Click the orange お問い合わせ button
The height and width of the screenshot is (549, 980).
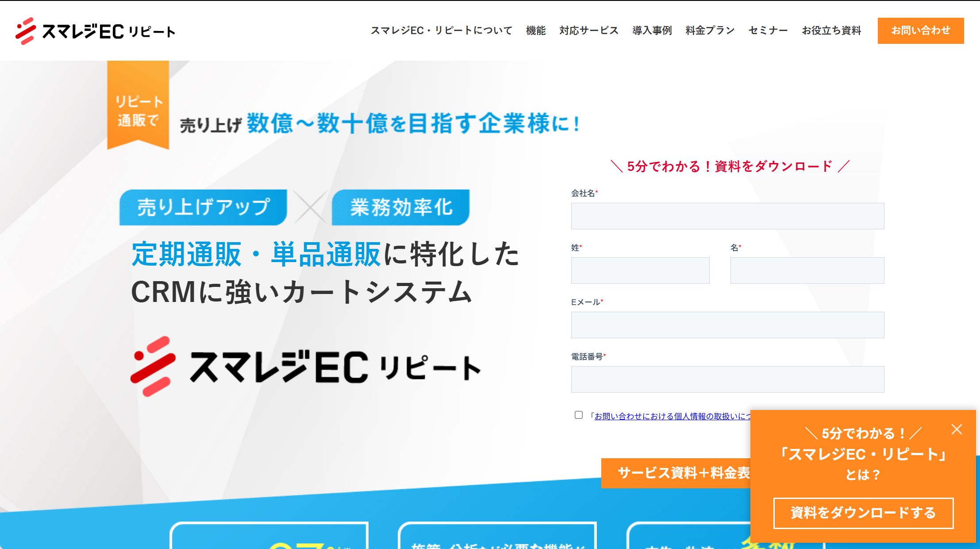tap(920, 31)
